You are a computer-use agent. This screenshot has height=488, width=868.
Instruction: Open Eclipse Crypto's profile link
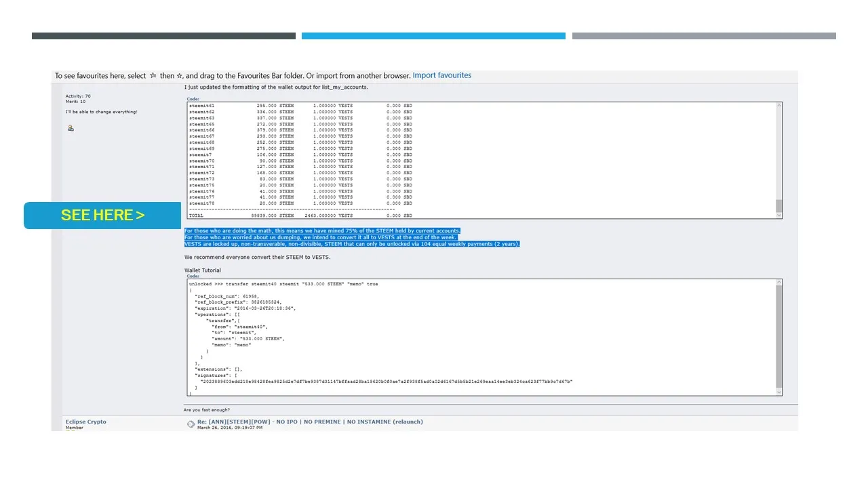(x=86, y=422)
